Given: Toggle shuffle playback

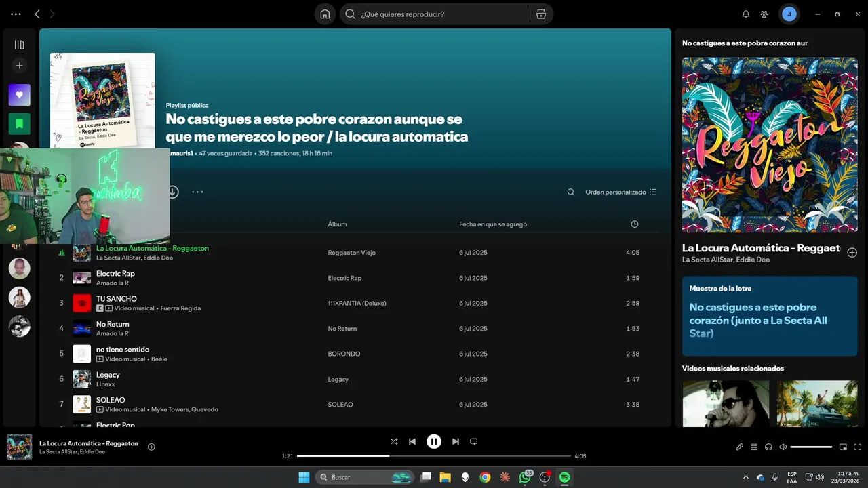Looking at the screenshot, I should click(x=394, y=441).
